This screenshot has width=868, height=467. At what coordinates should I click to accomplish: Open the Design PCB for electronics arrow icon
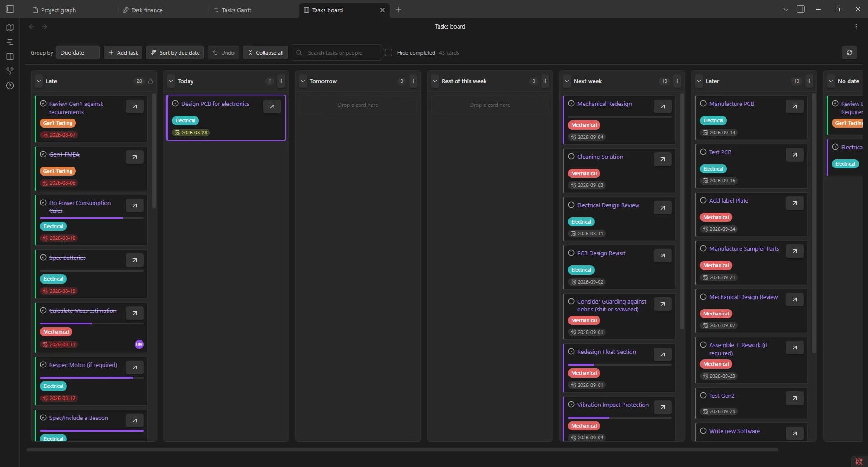pyautogui.click(x=272, y=106)
